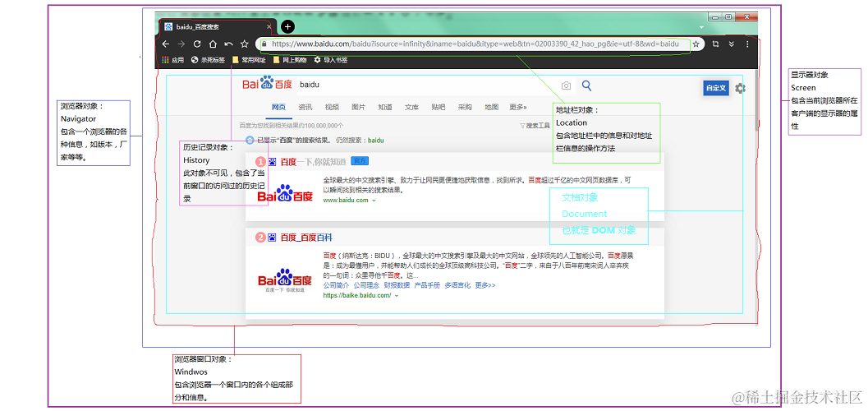Expand the 更多» tab list

[518, 107]
